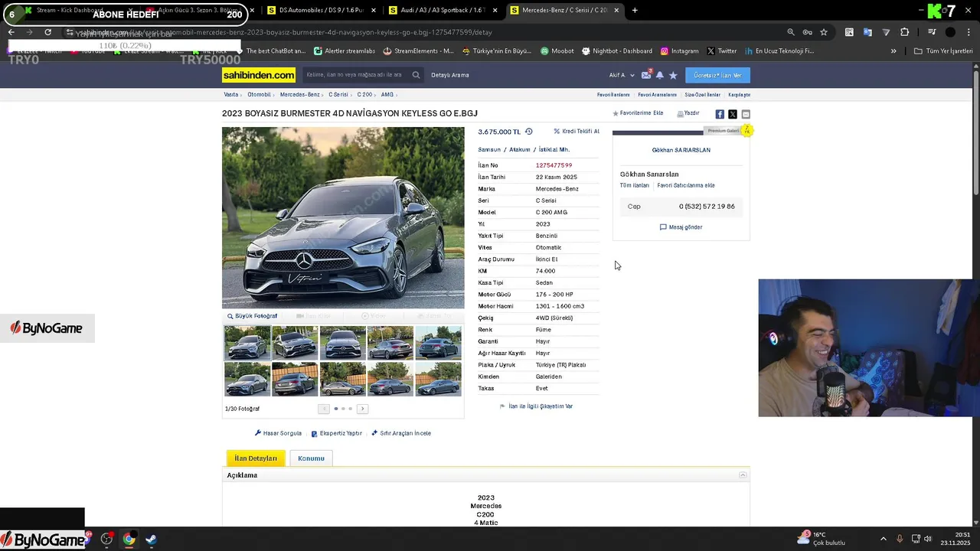Open a new browser tab with plus button
This screenshot has height=551, width=980.
(x=635, y=10)
